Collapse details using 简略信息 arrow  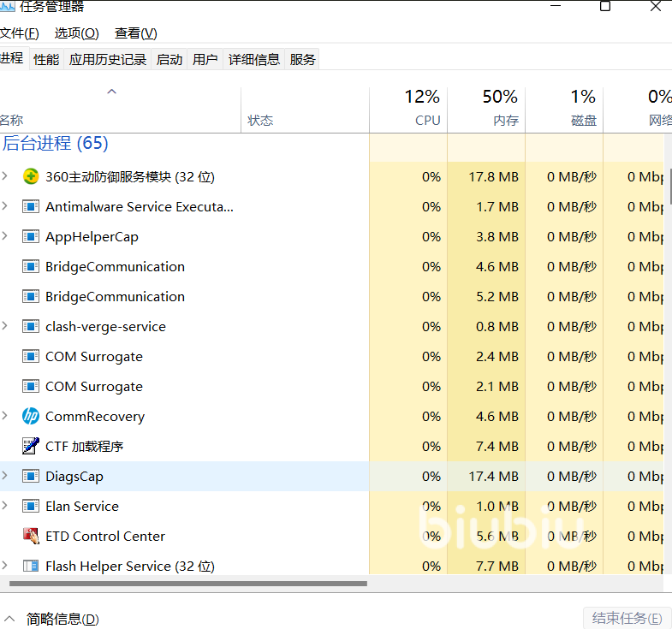9,618
